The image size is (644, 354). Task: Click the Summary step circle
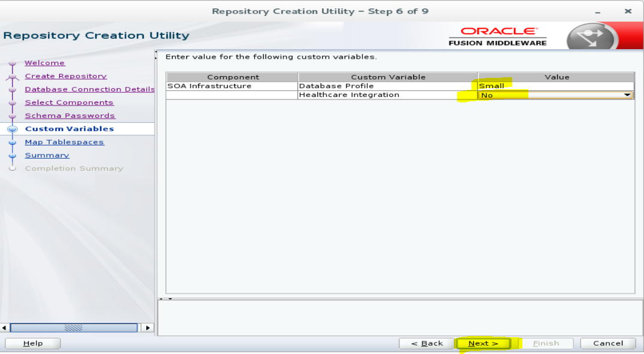pyautogui.click(x=13, y=155)
